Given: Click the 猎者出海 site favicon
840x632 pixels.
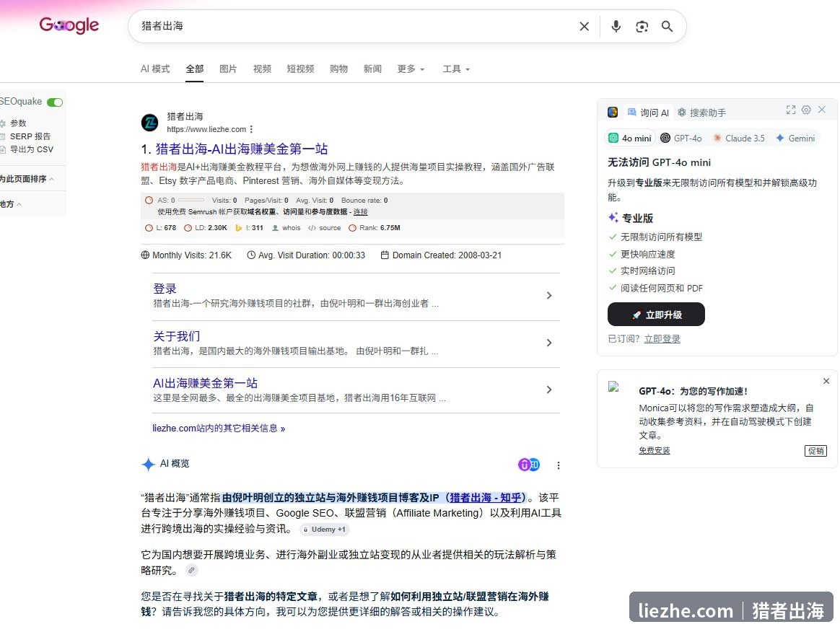Looking at the screenshot, I should pyautogui.click(x=150, y=123).
